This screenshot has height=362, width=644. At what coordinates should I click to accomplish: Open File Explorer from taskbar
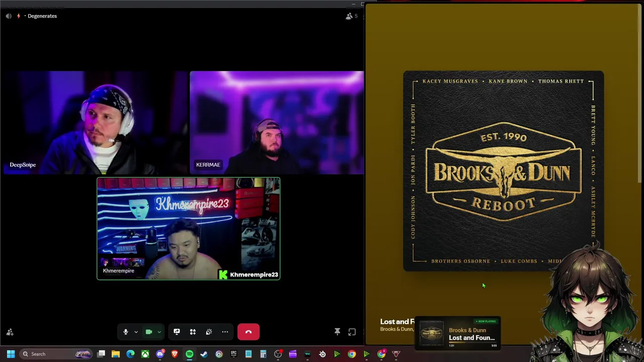116,354
